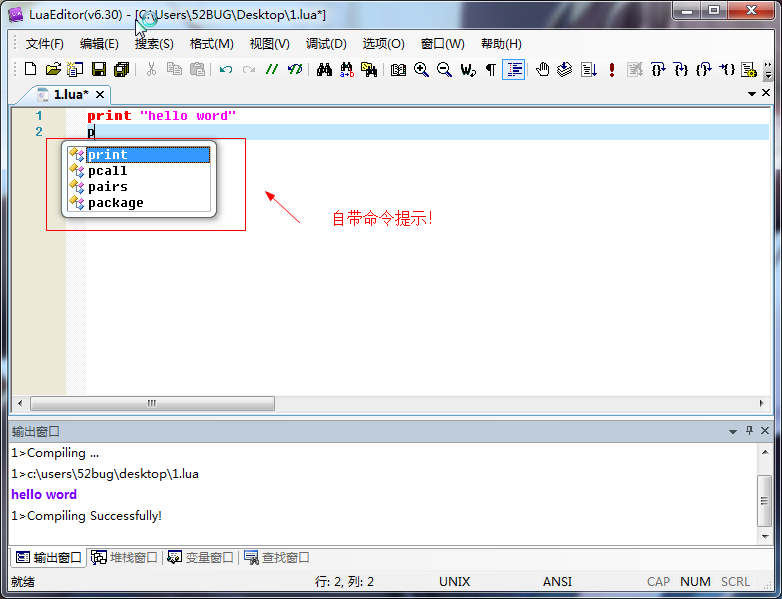Viewport: 782px width, 599px height.
Task: Choose package from the autocomplete list
Action: (x=139, y=202)
